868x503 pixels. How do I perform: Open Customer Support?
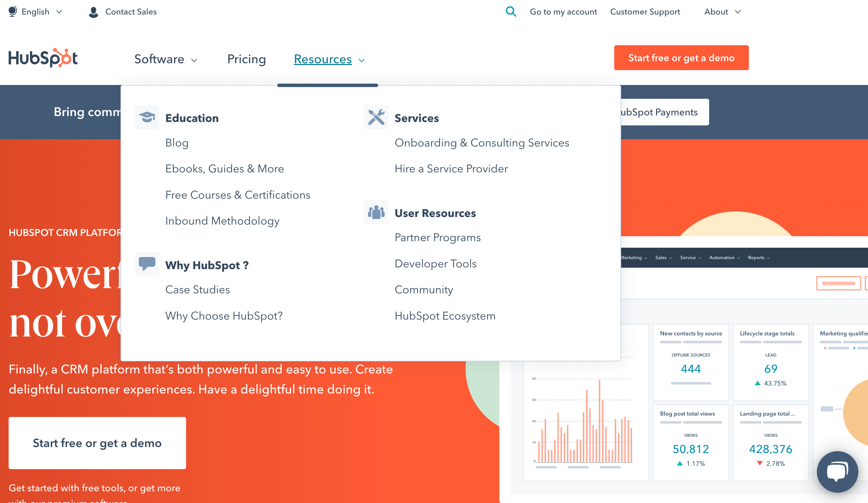[645, 12]
